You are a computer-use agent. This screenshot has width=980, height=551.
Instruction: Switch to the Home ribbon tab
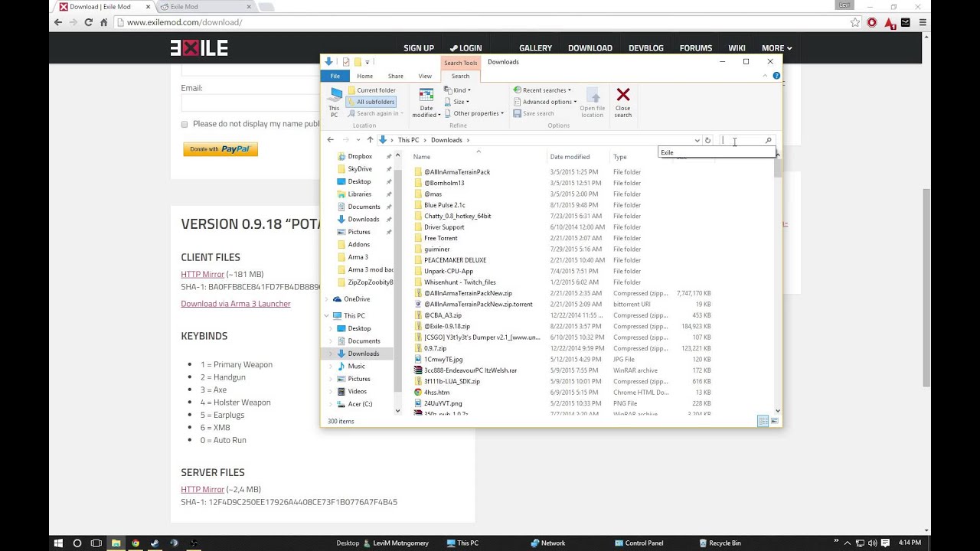click(364, 76)
